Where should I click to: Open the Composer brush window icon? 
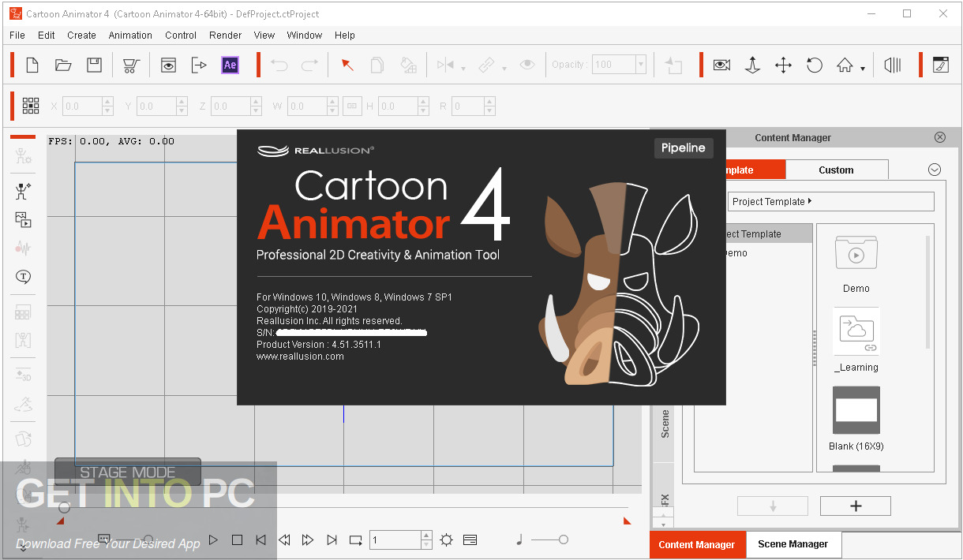click(x=941, y=65)
